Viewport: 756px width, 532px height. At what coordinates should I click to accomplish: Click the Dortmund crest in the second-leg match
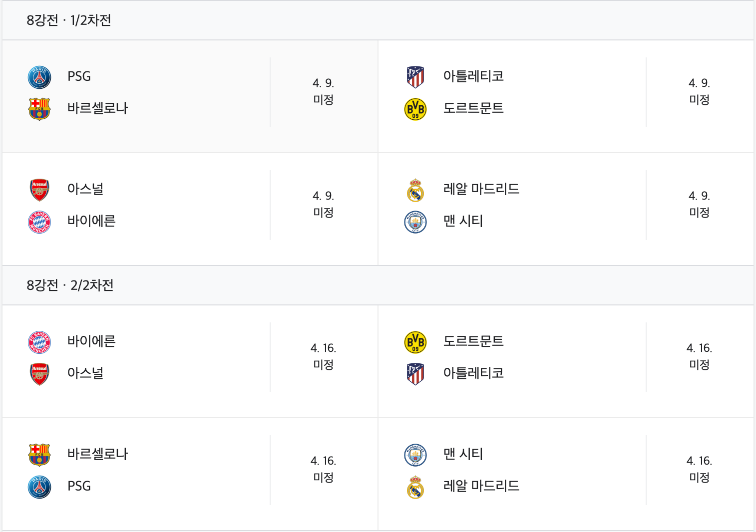coord(415,342)
